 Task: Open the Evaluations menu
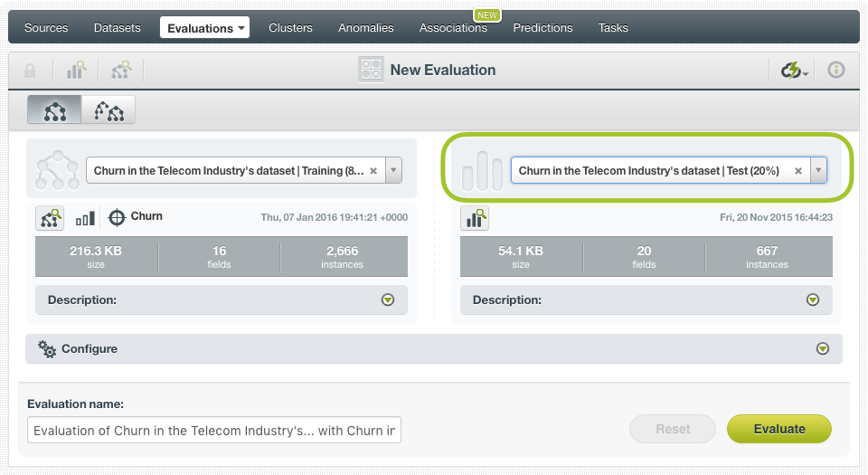(205, 28)
